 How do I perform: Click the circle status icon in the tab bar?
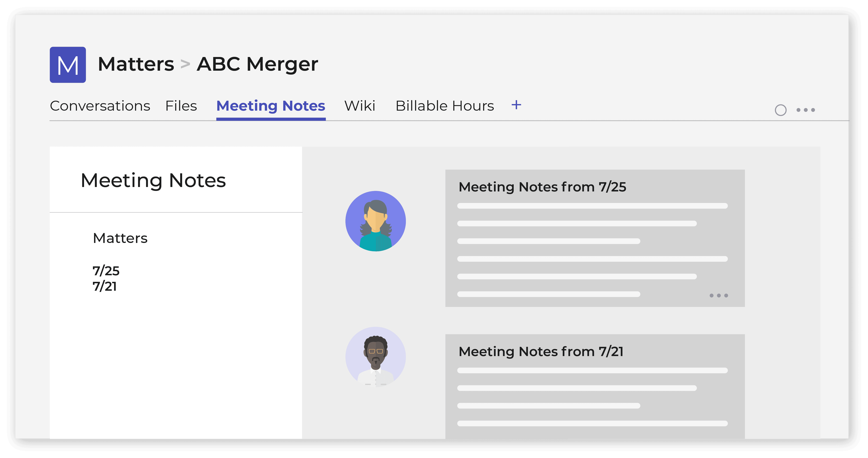[x=780, y=110]
